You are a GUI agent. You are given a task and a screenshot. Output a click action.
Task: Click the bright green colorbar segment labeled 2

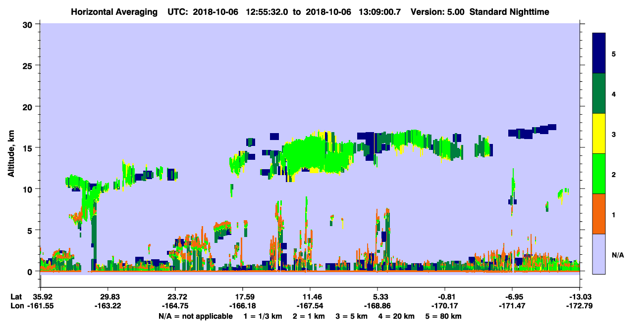[x=599, y=174]
